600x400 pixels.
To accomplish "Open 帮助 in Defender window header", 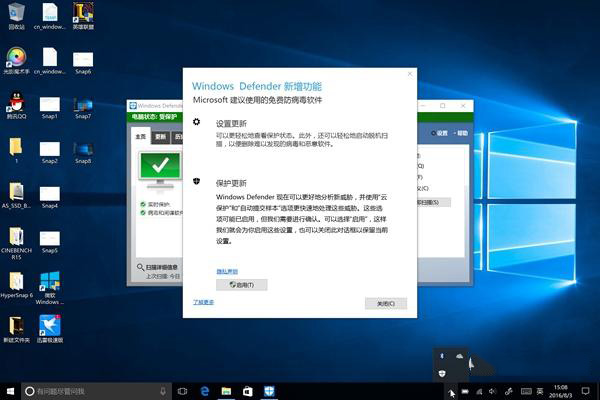I will (x=460, y=133).
